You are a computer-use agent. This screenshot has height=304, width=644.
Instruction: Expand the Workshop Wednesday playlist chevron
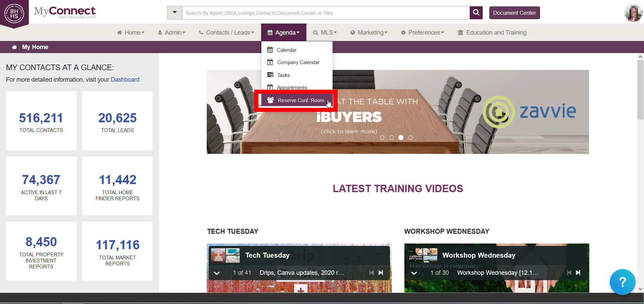414,273
